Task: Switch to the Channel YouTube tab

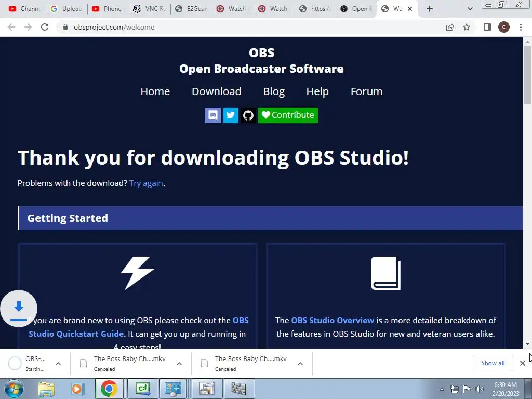Action: [x=24, y=9]
